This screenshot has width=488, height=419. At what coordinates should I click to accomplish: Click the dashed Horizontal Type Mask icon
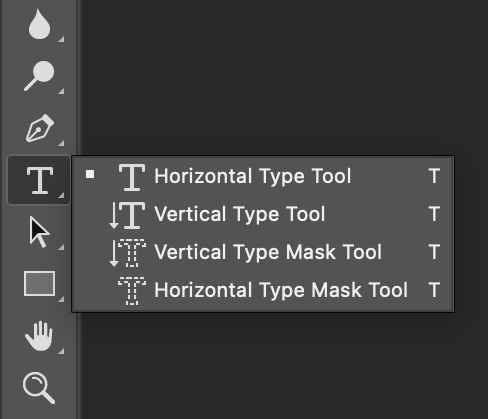point(132,291)
